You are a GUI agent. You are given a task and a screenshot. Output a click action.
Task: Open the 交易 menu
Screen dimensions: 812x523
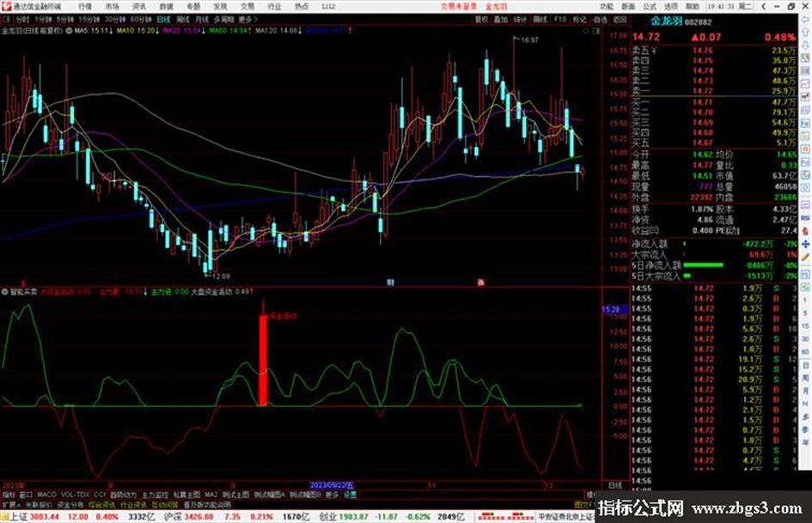[x=247, y=6]
